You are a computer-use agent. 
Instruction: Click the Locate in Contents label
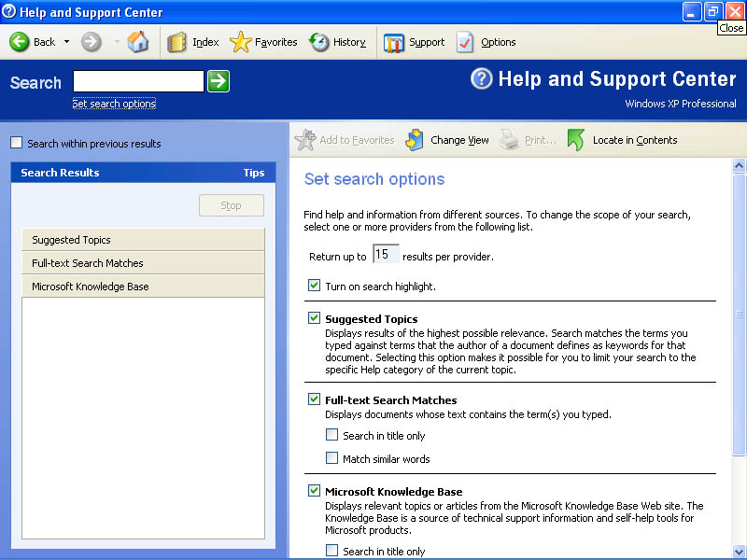click(x=635, y=140)
